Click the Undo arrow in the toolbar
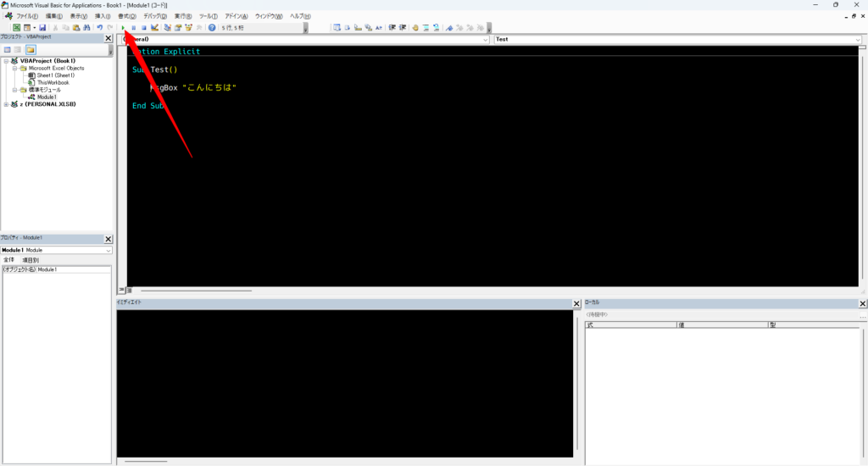The height and width of the screenshot is (466, 868). tap(99, 28)
